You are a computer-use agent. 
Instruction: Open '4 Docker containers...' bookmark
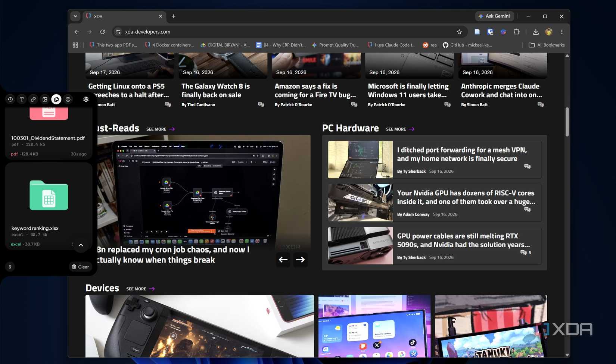169,45
